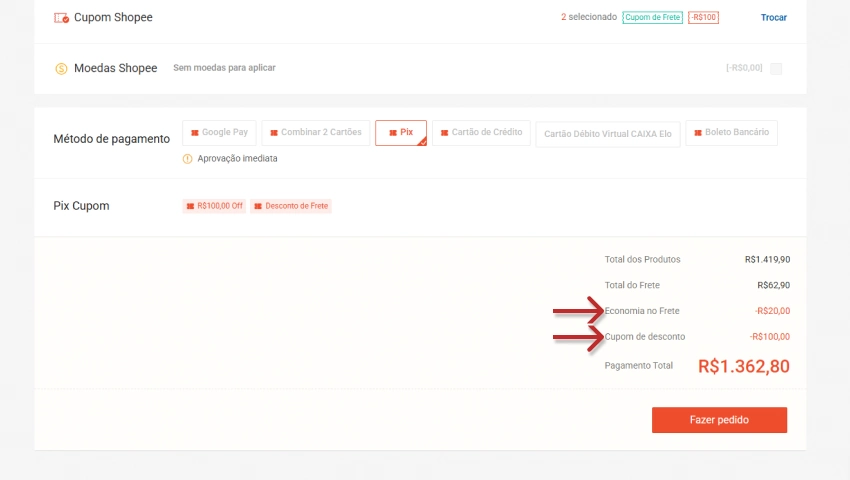Image resolution: width=850 pixels, height=480 pixels.
Task: Click the Desconto de Frete coupon tag
Action: [291, 206]
